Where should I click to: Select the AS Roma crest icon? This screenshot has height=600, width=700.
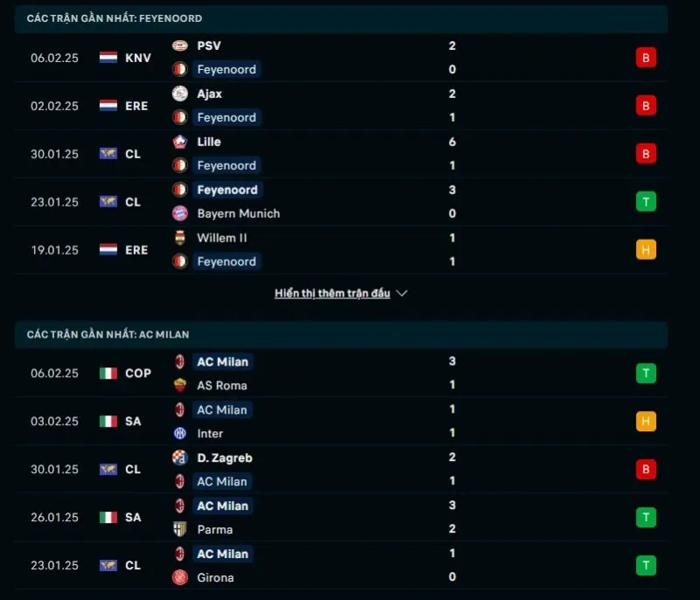tap(181, 385)
